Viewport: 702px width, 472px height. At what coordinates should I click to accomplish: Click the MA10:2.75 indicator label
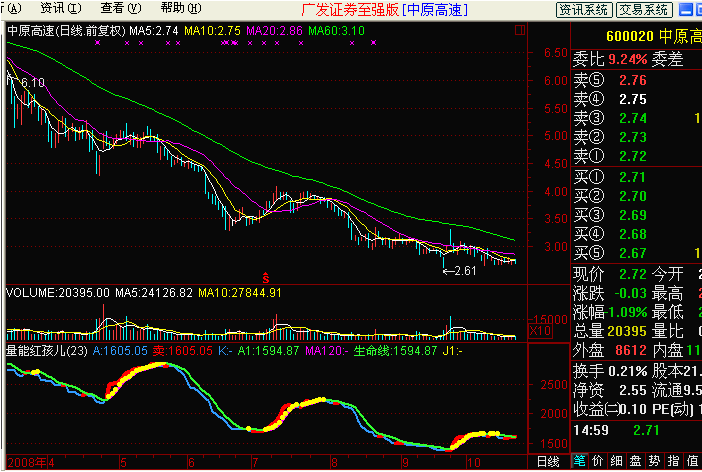click(x=212, y=31)
